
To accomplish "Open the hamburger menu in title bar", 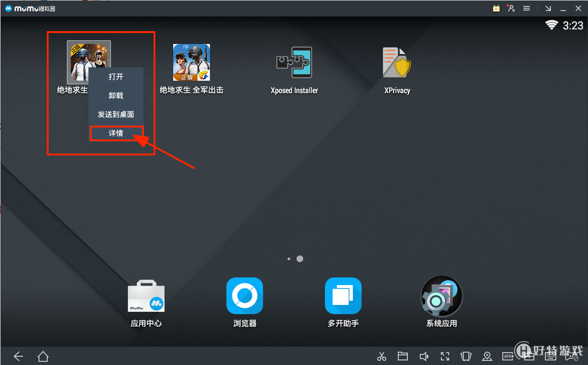I will (527, 8).
